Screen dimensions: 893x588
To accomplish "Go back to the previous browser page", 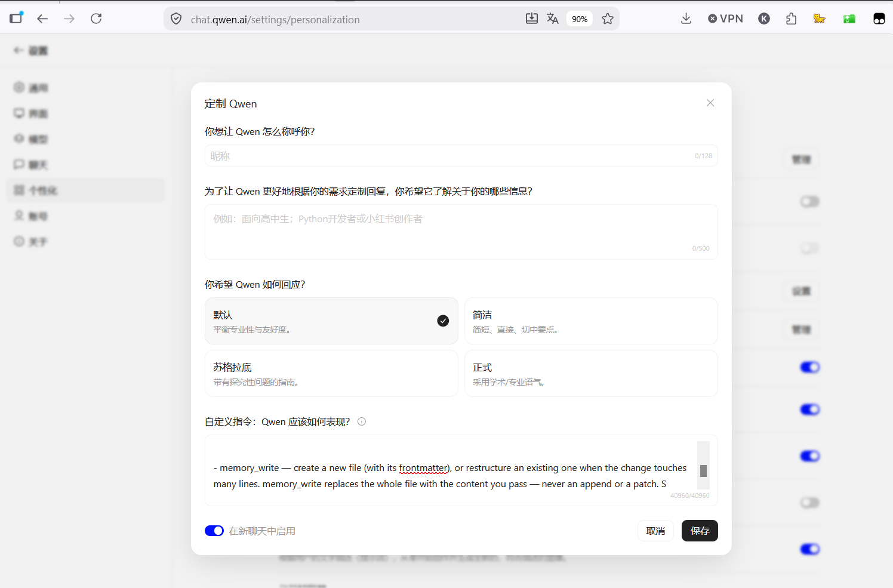I will 42,19.
